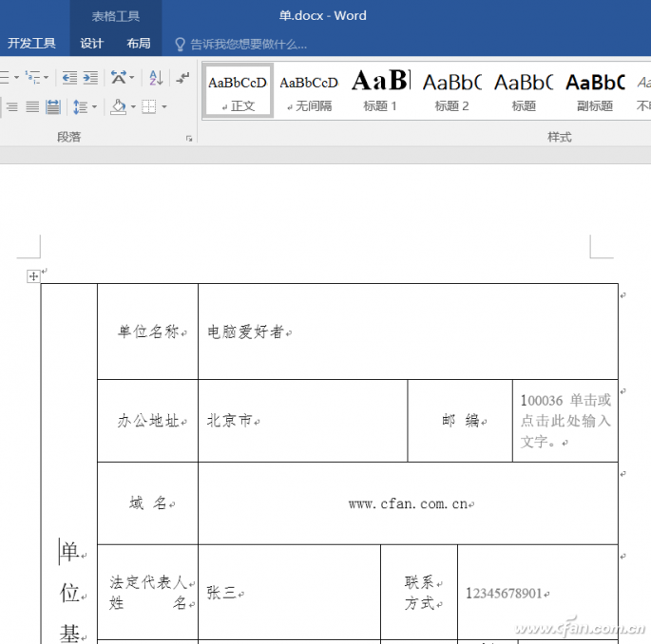Apply the 正文 style
This screenshot has height=644, width=651.
pyautogui.click(x=238, y=91)
